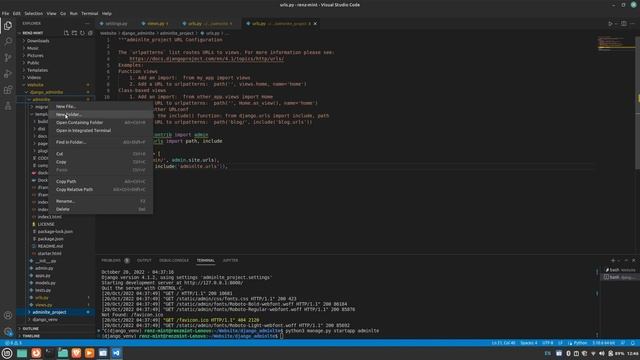Open the volume control in system tray
This screenshot has width=640, height=360.
click(602, 353)
